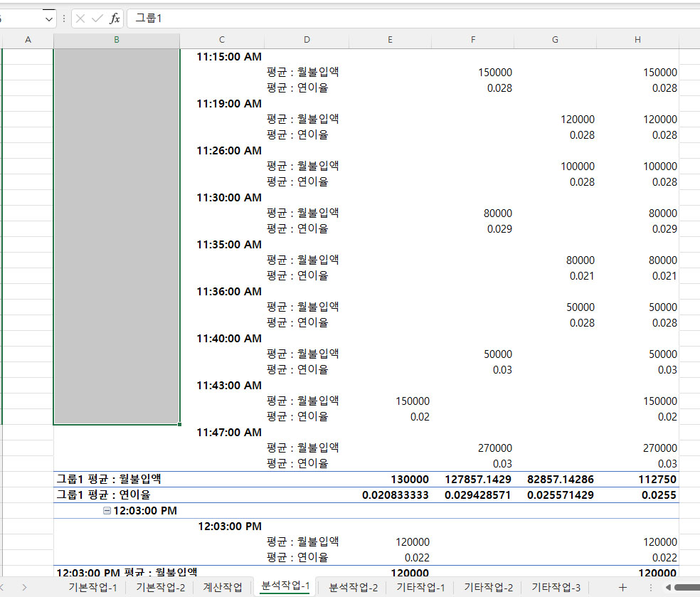Select the 11:47:00 AM row label
This screenshot has height=597, width=700.
tap(229, 433)
